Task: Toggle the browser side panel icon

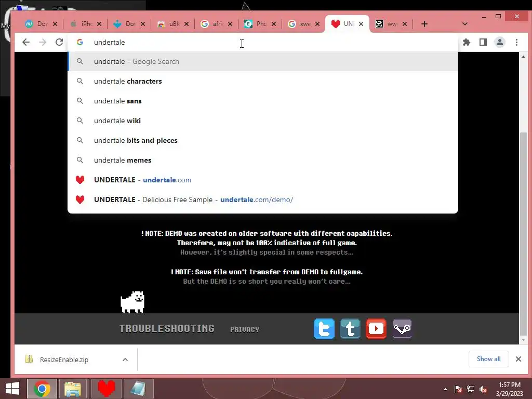Action: 483,42
